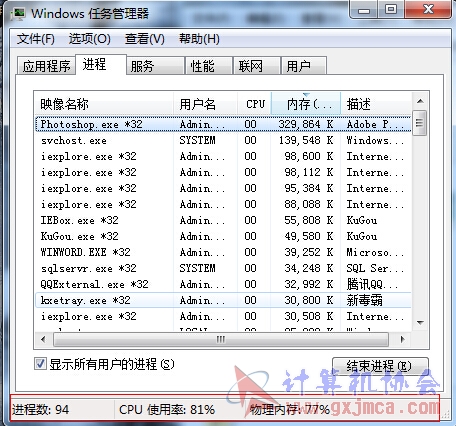The height and width of the screenshot is (426, 456).
Task: Click the vertical scrollbar down arrow
Action: (x=420, y=322)
